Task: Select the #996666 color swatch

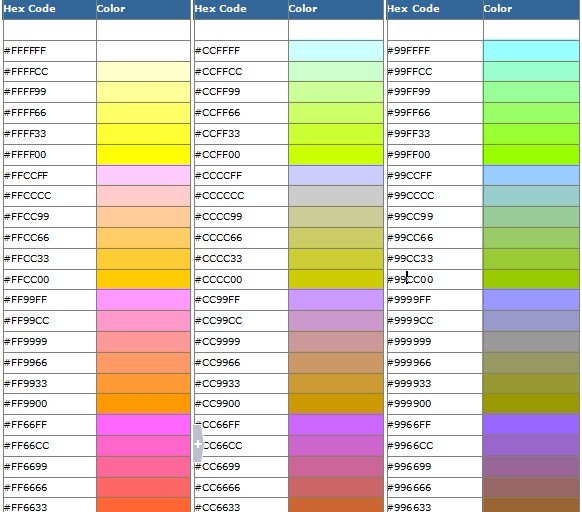Action: point(531,487)
